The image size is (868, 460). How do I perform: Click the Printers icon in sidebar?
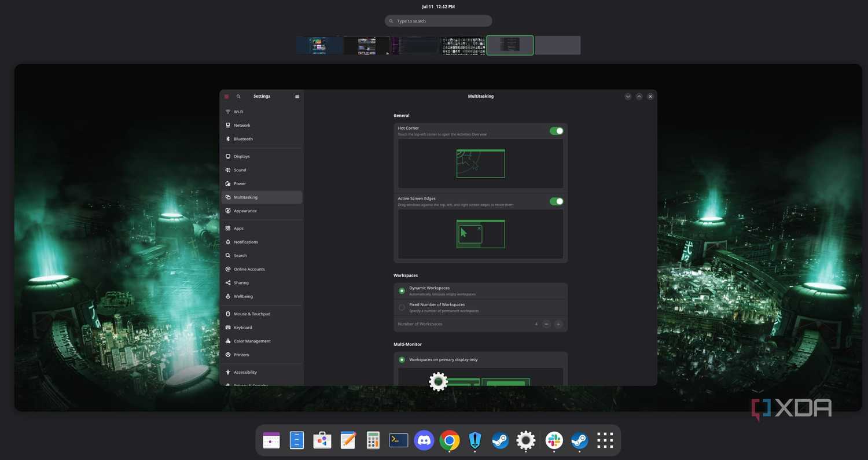point(228,355)
